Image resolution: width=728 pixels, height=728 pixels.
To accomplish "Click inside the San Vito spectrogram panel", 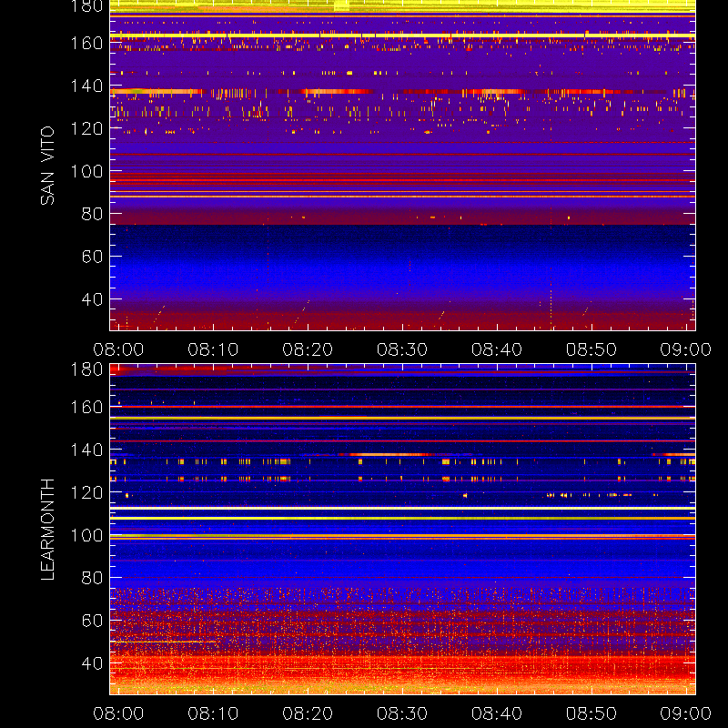I will coord(402,166).
